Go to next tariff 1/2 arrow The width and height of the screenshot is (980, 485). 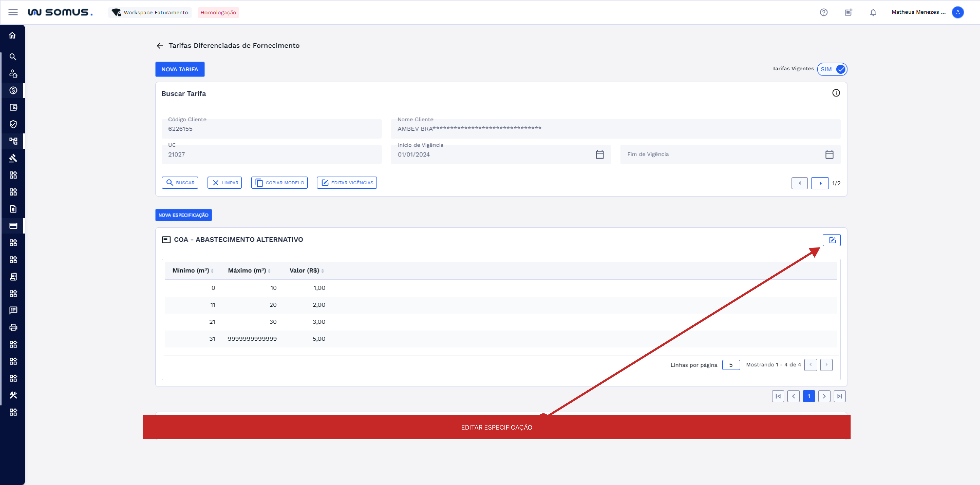pyautogui.click(x=819, y=183)
